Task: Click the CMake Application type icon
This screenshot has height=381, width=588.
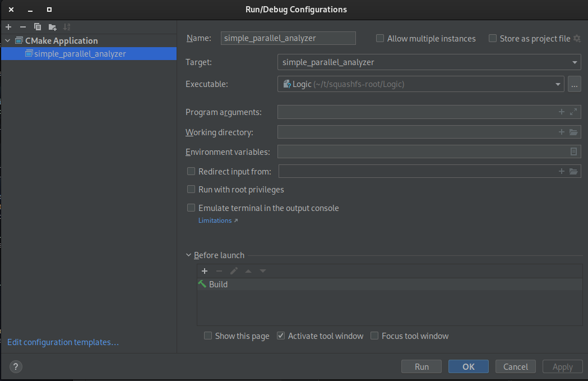Action: (18, 40)
